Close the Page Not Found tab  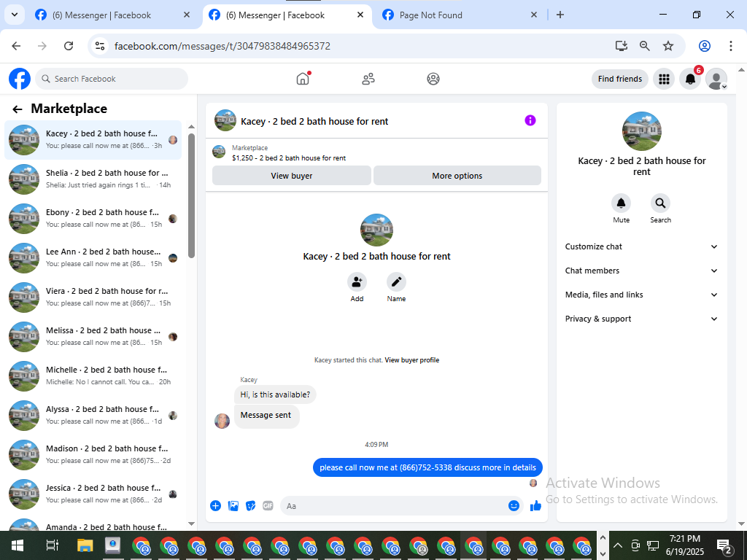coord(533,15)
